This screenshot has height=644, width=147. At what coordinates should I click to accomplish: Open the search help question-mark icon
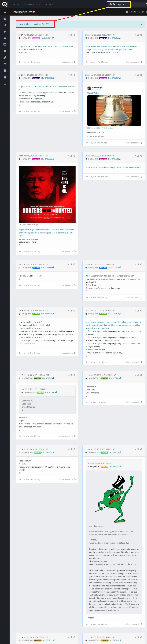point(111,4)
